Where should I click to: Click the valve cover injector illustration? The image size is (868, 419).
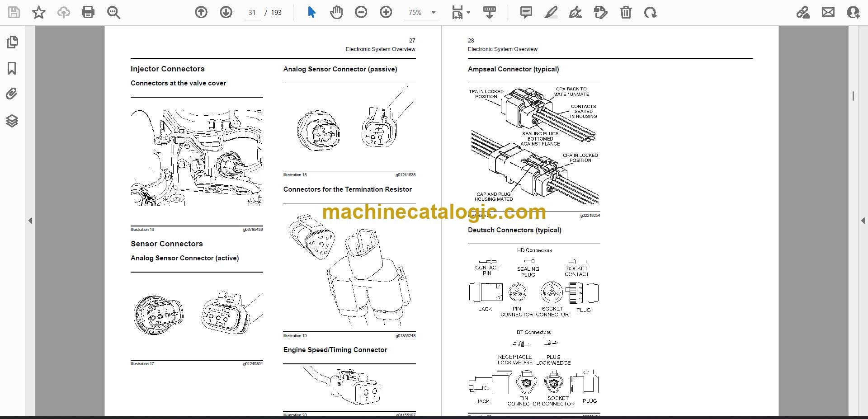pyautogui.click(x=196, y=158)
